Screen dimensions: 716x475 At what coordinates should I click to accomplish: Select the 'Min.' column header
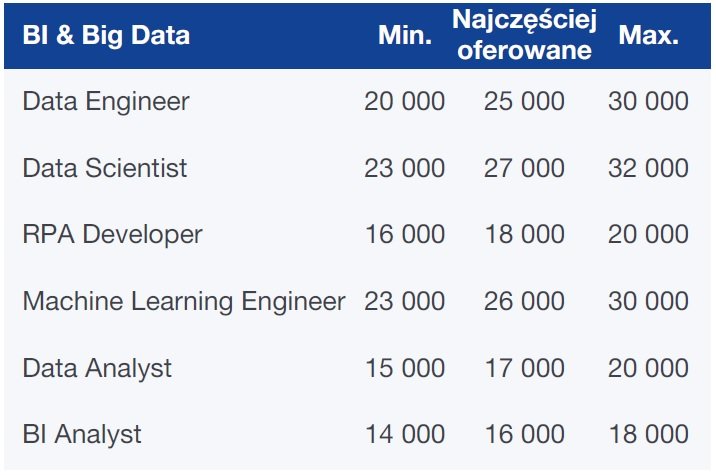pyautogui.click(x=405, y=37)
